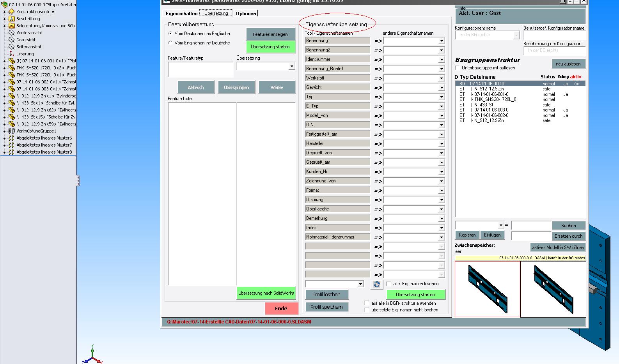Click the part icon for N_433_St<15>
This screenshot has width=619, height=364.
(12, 117)
